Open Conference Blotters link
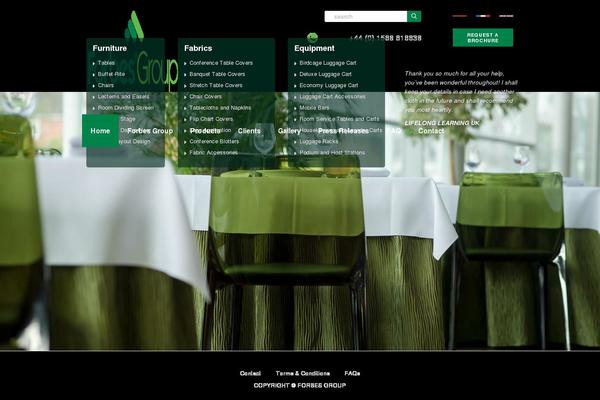Viewport: 600px width, 400px height. coord(214,141)
